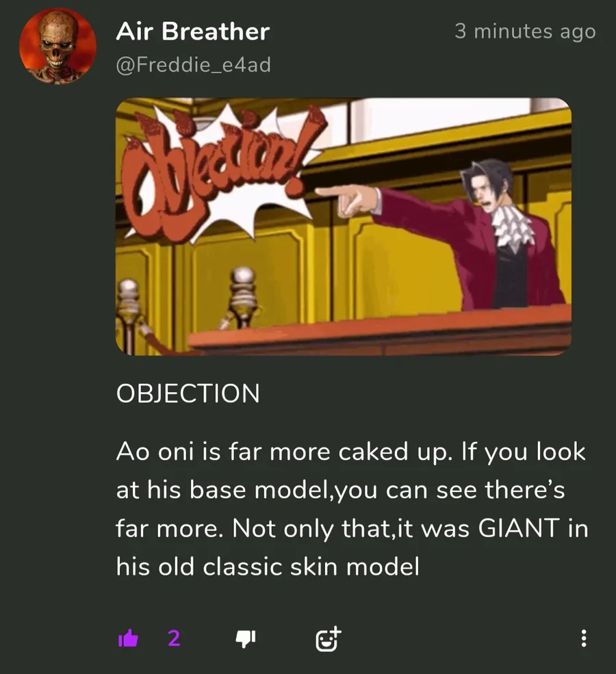Image resolution: width=616 pixels, height=674 pixels.
Task: Like the comment with the thumbs up icon
Action: (x=128, y=638)
